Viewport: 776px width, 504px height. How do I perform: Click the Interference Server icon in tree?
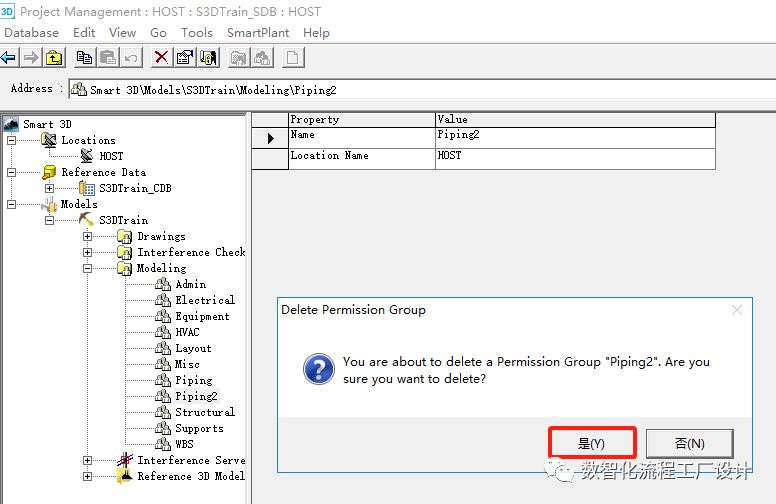pyautogui.click(x=125, y=460)
